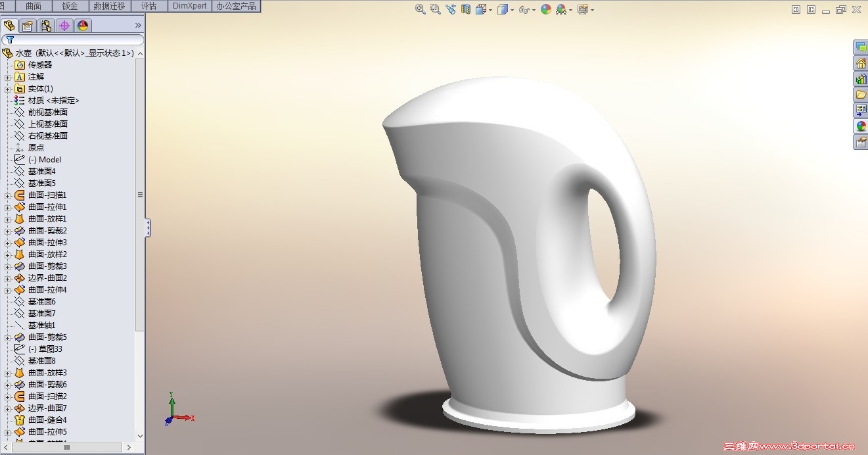
Task: Open SolidWorks Resources in the task pane
Action: pos(860,63)
